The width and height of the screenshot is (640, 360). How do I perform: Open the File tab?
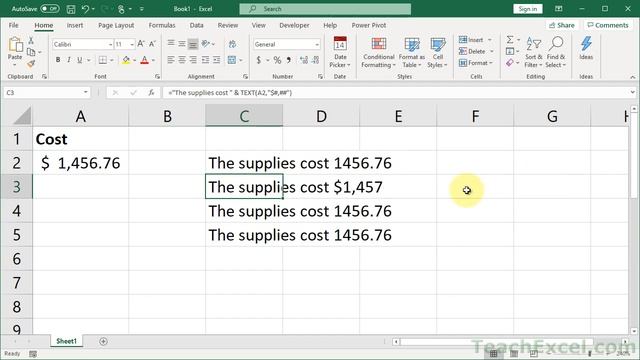[x=13, y=25]
